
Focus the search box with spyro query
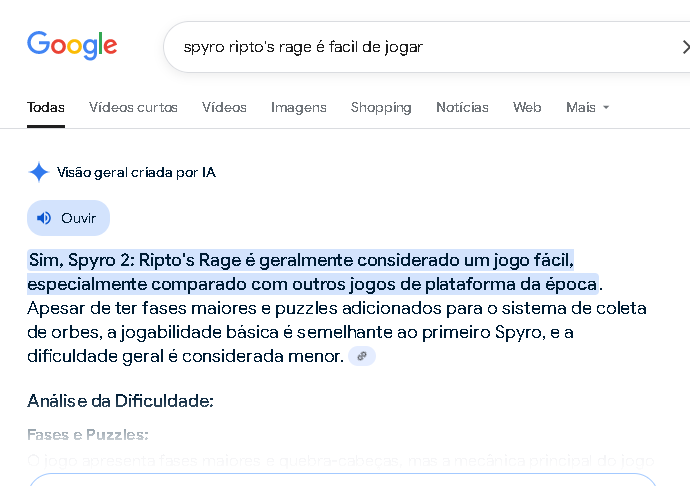[x=427, y=47]
